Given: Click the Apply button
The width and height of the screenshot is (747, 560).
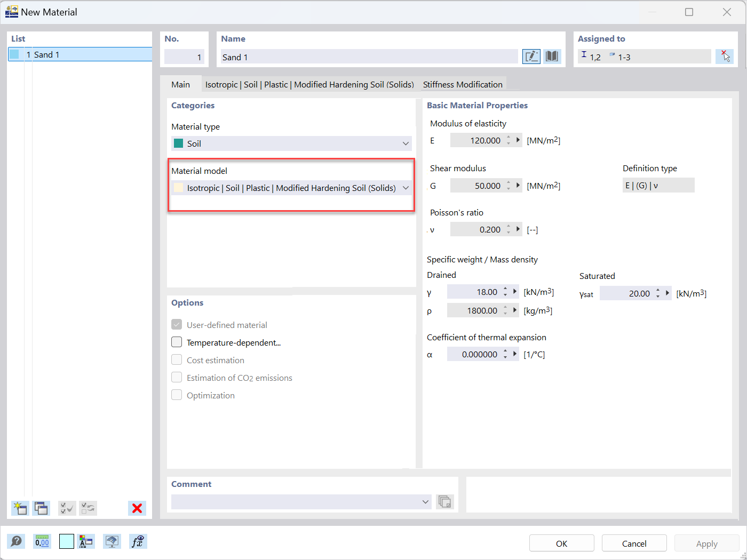Looking at the screenshot, I should click(706, 543).
